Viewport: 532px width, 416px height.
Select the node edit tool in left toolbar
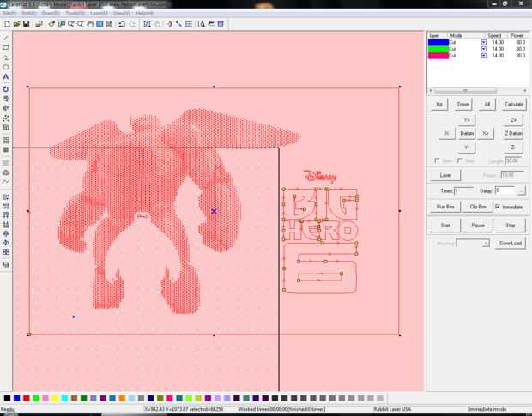pyautogui.click(x=6, y=118)
